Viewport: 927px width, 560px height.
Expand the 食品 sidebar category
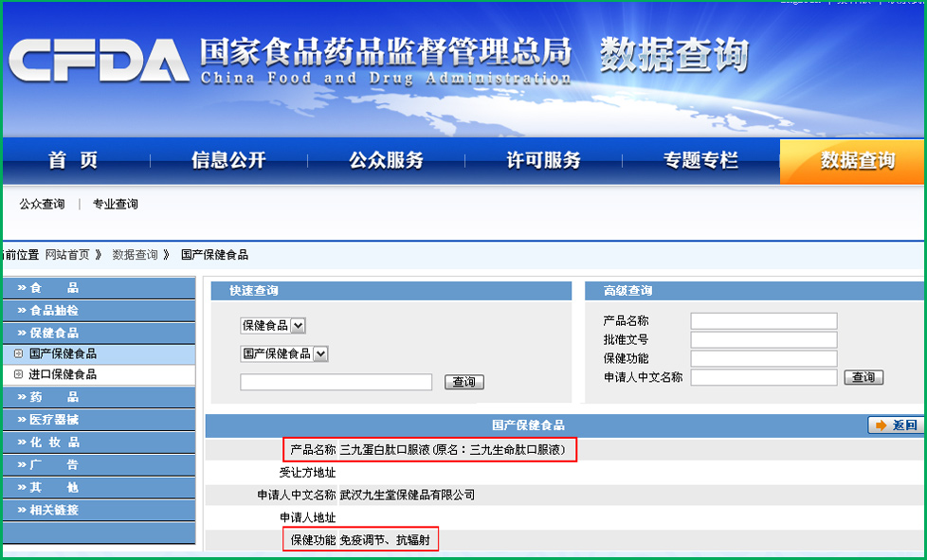click(100, 288)
